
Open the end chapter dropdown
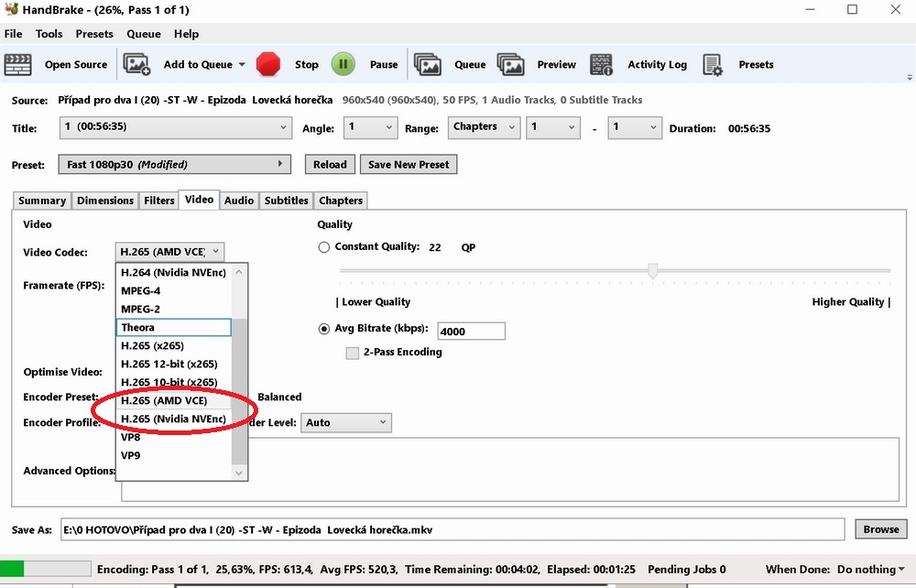click(635, 127)
